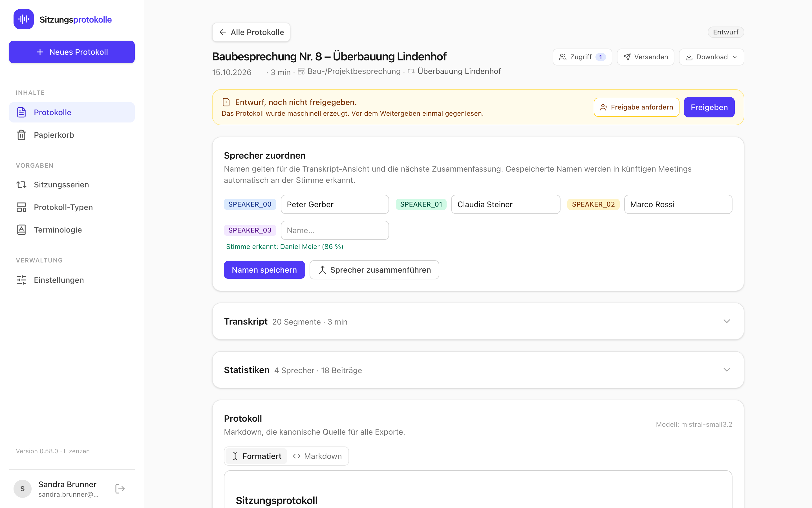
Task: Click the Sitzungsprotokolle waveform logo icon
Action: [23, 19]
